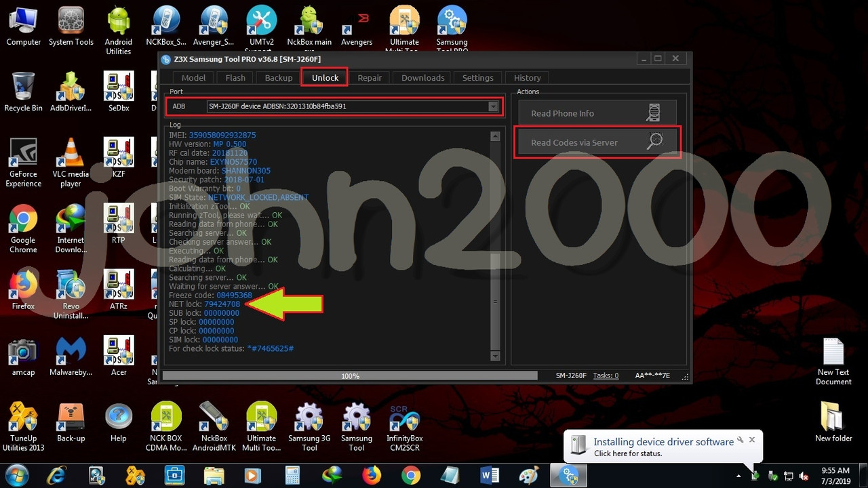Image resolution: width=868 pixels, height=488 pixels.
Task: Launch Google Chrome from desktop
Action: click(23, 228)
